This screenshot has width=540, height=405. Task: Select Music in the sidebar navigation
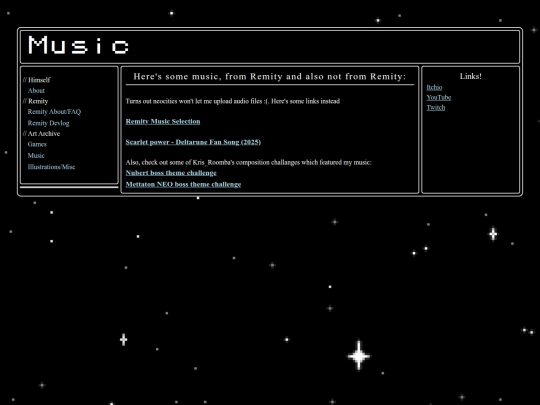tap(36, 155)
